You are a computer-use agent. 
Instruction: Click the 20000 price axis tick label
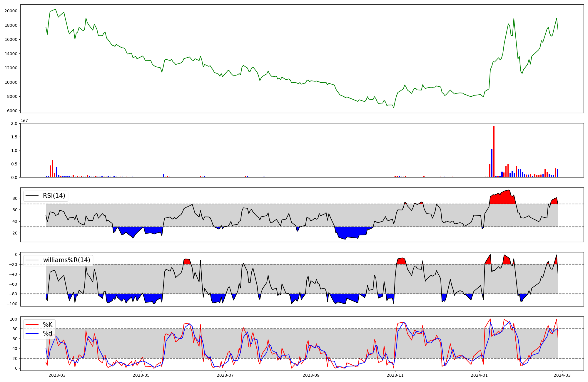tap(11, 11)
